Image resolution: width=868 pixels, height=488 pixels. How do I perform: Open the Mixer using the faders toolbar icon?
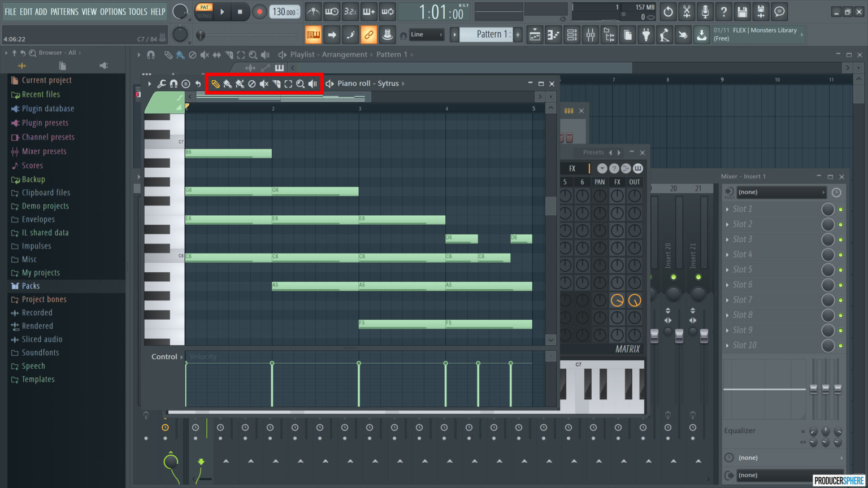[591, 34]
